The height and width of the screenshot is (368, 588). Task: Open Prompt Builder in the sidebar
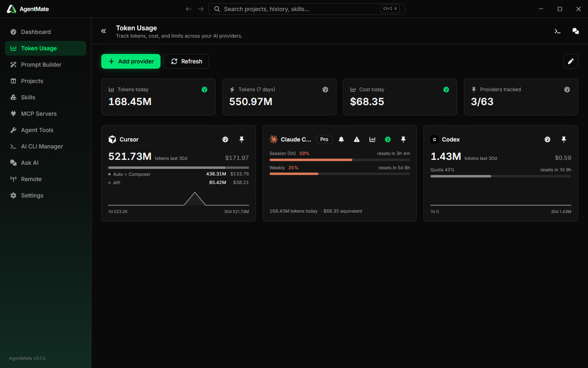click(x=45, y=65)
